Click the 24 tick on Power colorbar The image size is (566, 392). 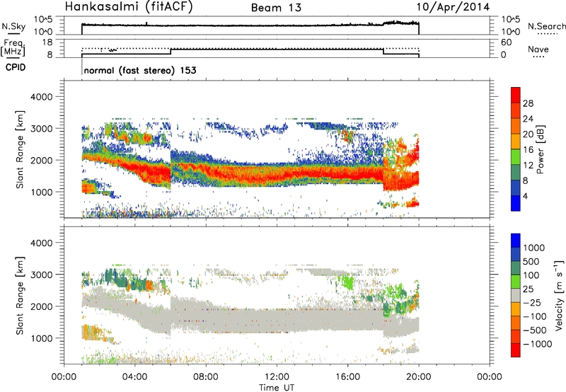click(528, 119)
